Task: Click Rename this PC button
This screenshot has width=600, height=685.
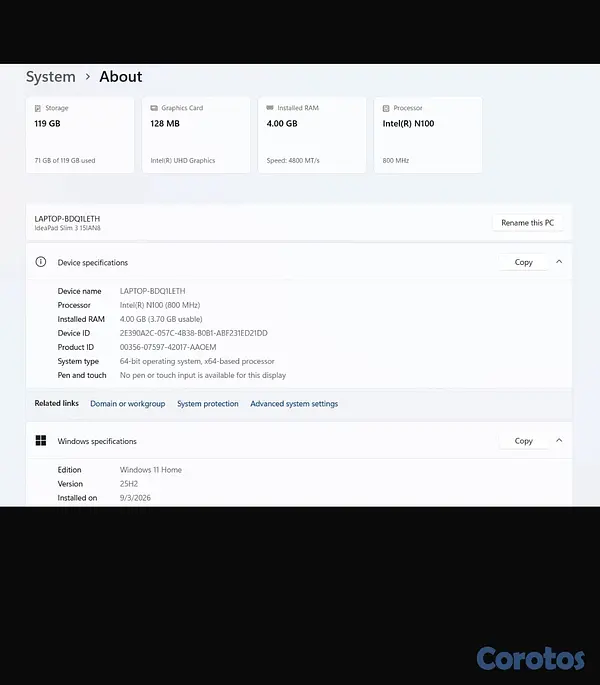Action: (527, 223)
